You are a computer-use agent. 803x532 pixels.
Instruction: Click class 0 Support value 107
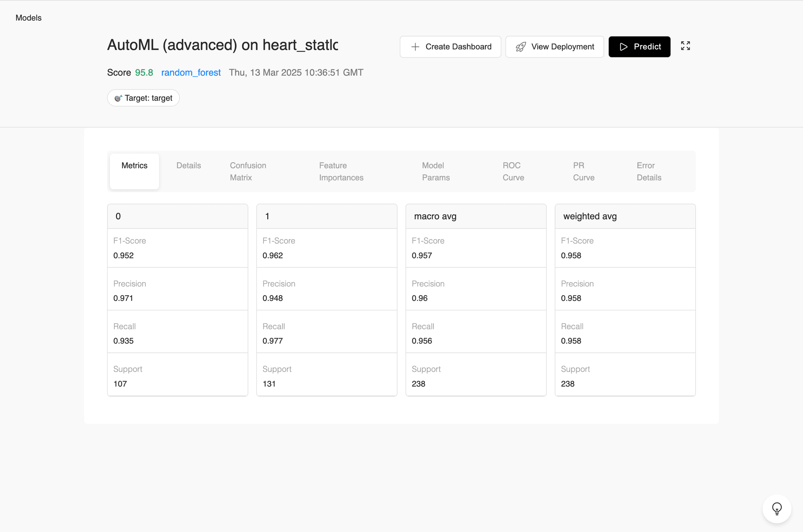pyautogui.click(x=120, y=384)
